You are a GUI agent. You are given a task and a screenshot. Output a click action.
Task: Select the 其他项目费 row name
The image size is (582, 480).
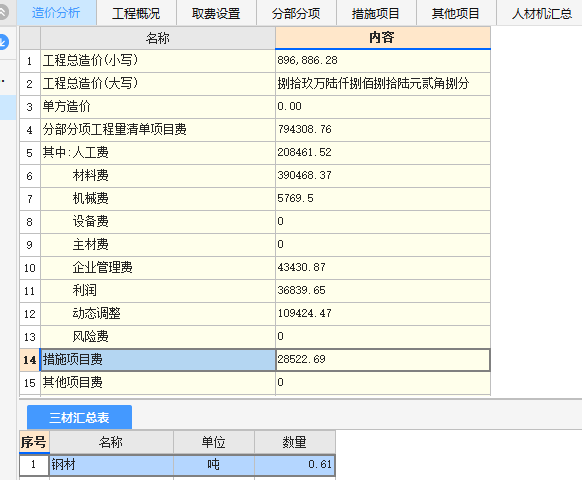coord(158,383)
